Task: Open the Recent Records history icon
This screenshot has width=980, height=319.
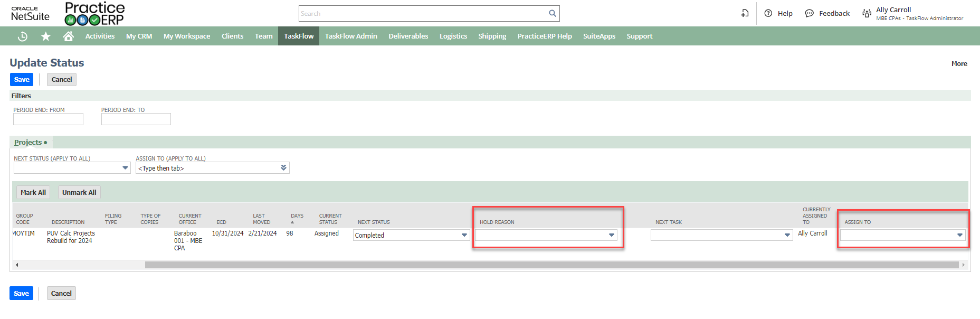Action: [x=23, y=36]
